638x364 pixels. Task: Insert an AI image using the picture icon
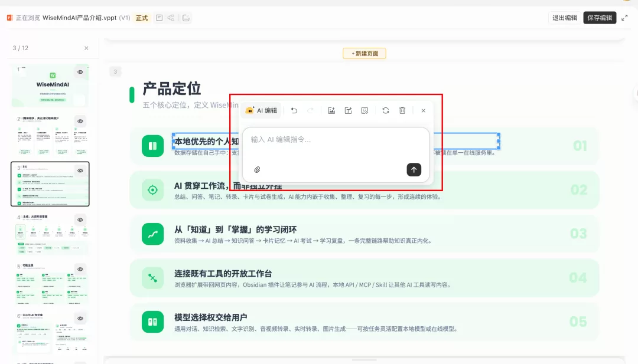(331, 110)
